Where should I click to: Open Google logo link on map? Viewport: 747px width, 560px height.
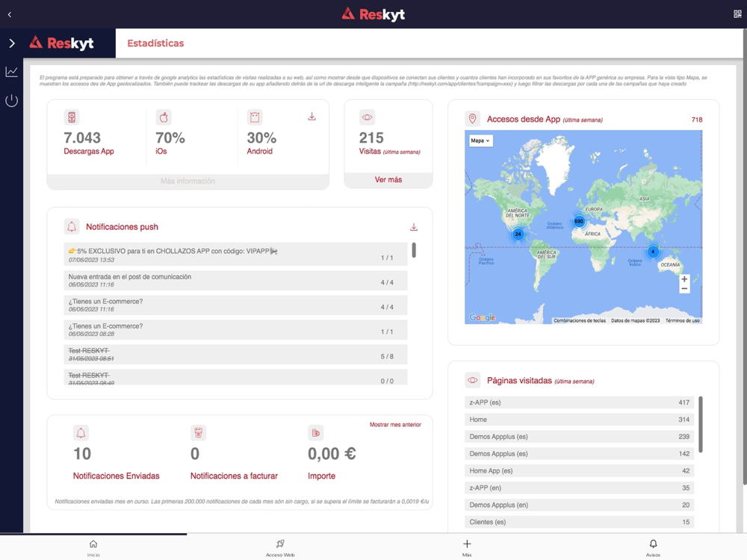point(482,317)
